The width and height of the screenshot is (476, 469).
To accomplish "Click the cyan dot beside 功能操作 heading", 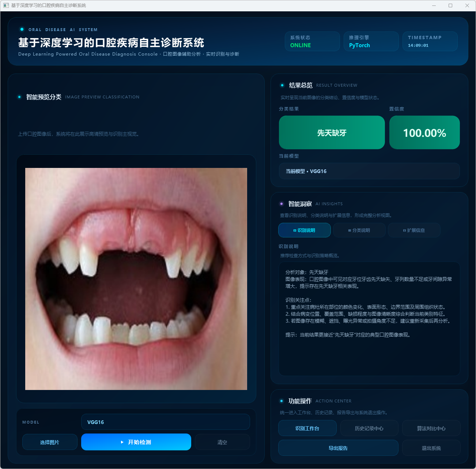I will click(x=282, y=401).
